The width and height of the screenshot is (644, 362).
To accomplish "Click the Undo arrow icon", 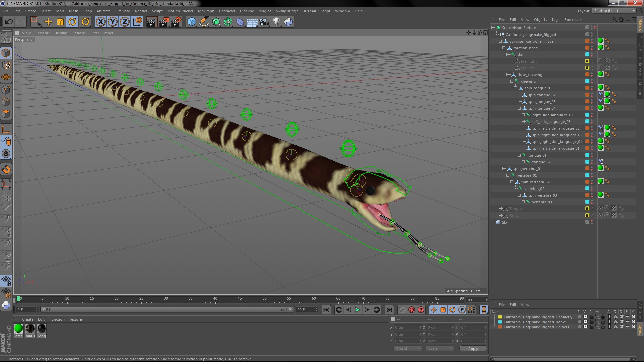I will pyautogui.click(x=9, y=22).
